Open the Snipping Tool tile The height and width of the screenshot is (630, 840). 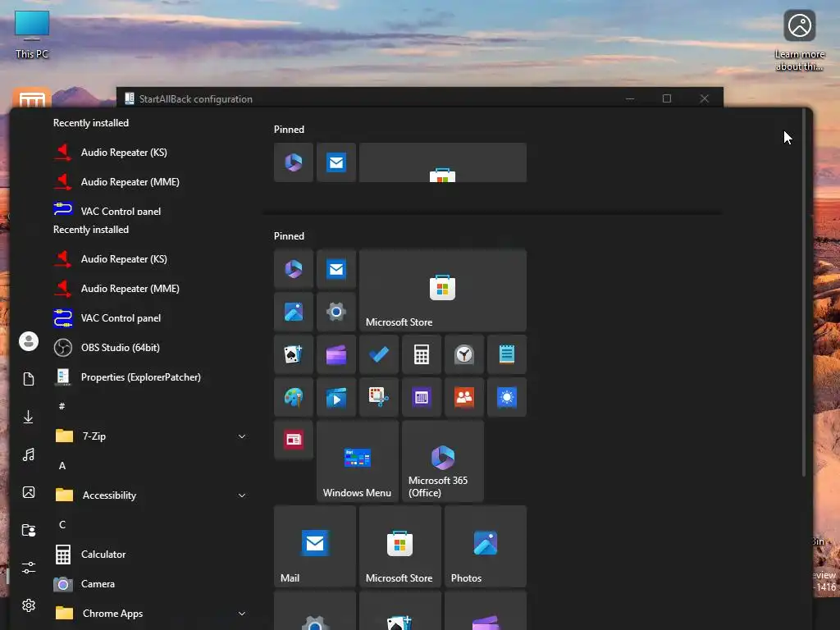click(x=379, y=397)
